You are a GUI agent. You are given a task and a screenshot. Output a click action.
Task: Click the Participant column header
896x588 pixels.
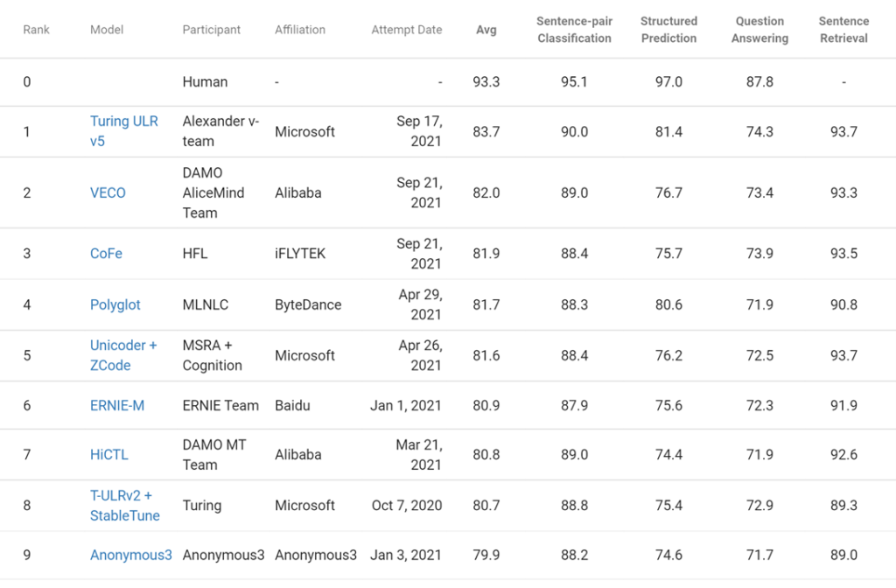(x=212, y=30)
